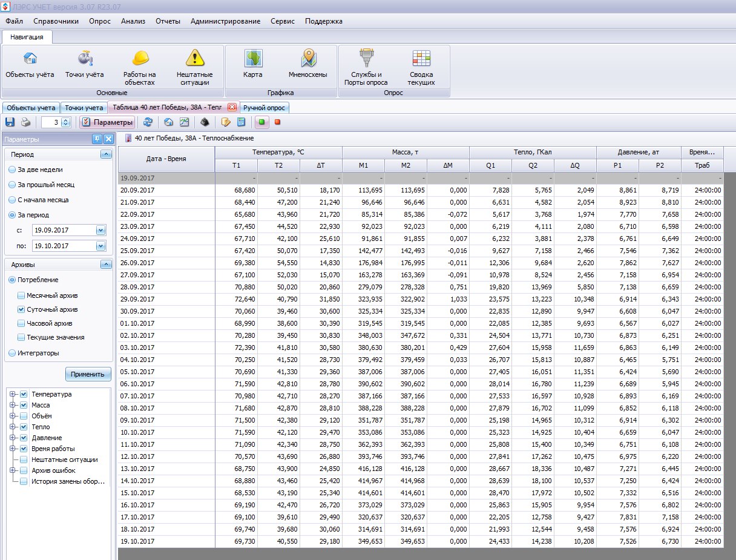The height and width of the screenshot is (560, 736).
Task: Click the refresh data toolbar icon
Action: (x=148, y=122)
